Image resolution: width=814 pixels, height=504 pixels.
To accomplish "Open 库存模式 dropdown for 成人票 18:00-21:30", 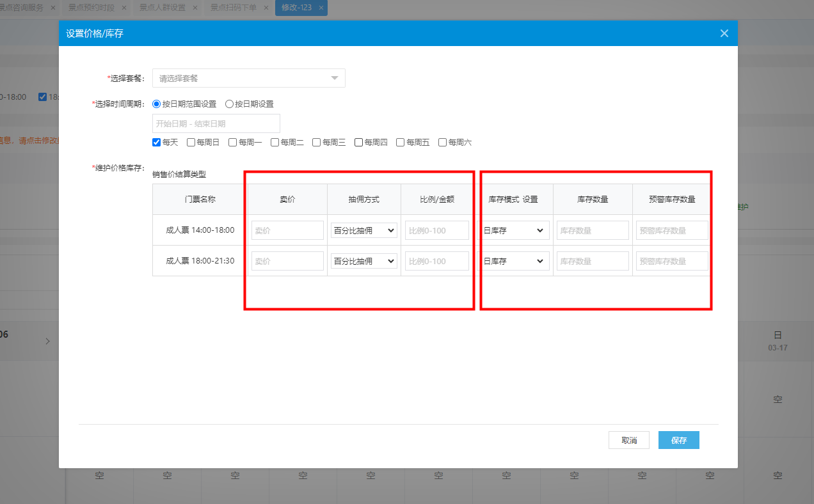I will (x=514, y=261).
